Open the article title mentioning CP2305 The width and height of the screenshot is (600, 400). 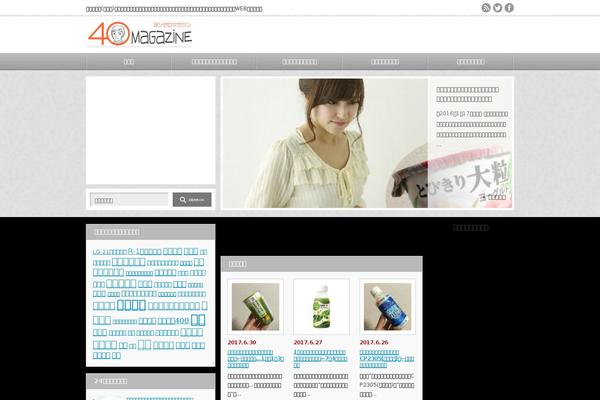point(386,359)
